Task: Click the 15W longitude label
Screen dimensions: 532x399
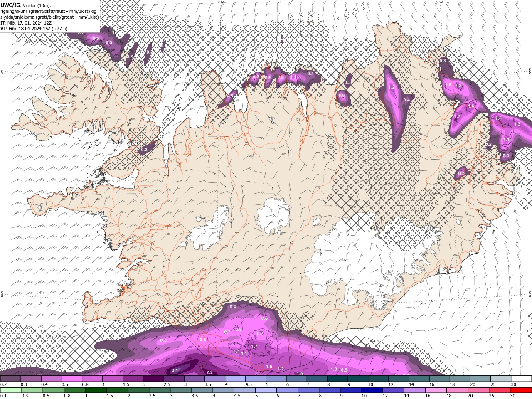Action: pyautogui.click(x=440, y=2)
